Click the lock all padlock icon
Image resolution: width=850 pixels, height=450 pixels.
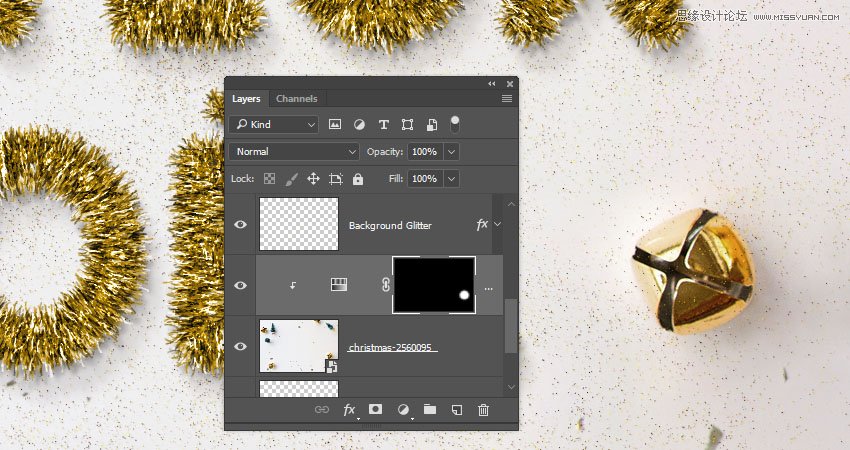tap(358, 179)
